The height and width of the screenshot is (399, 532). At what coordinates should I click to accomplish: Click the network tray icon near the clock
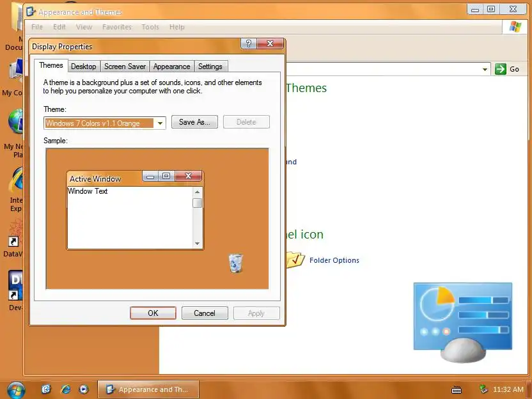click(483, 389)
